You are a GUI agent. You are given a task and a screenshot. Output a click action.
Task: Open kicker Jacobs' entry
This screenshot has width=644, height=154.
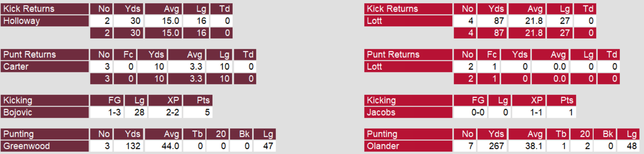(381, 113)
